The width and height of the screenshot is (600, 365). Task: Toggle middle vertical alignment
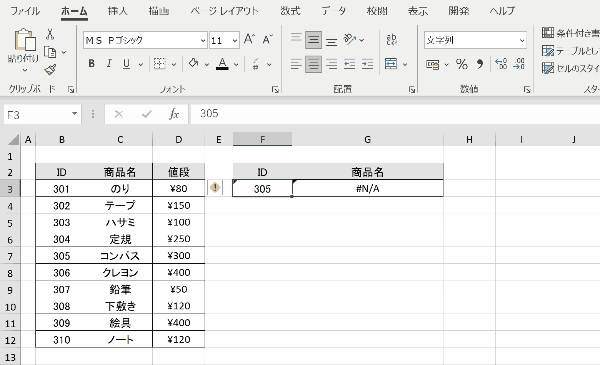point(313,39)
